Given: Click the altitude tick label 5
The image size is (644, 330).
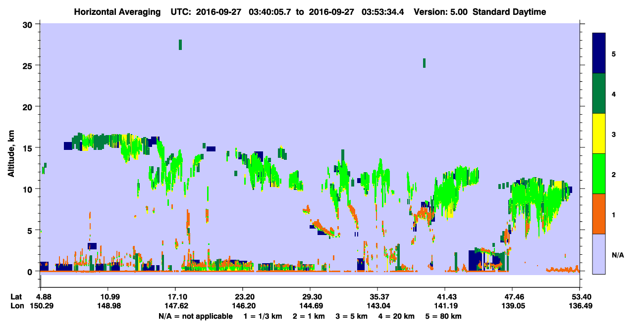Looking at the screenshot, I should tap(30, 231).
